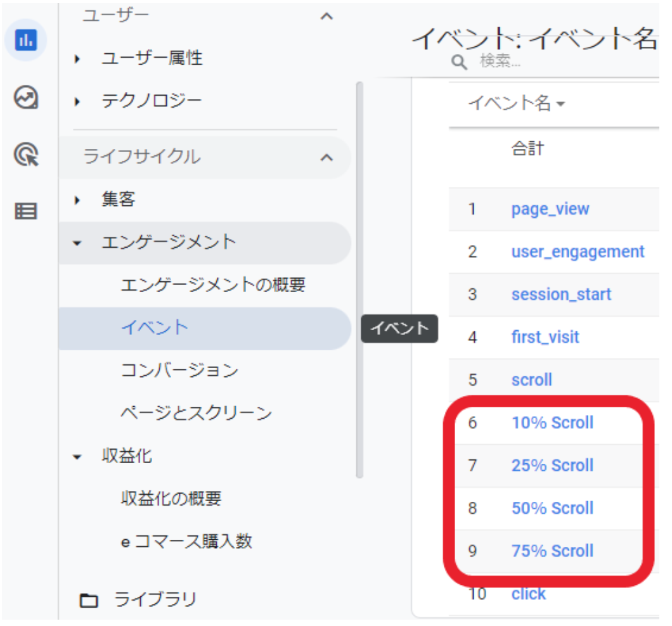Click the user_engagement event link
Viewport: 672px width, 626px height.
578,252
